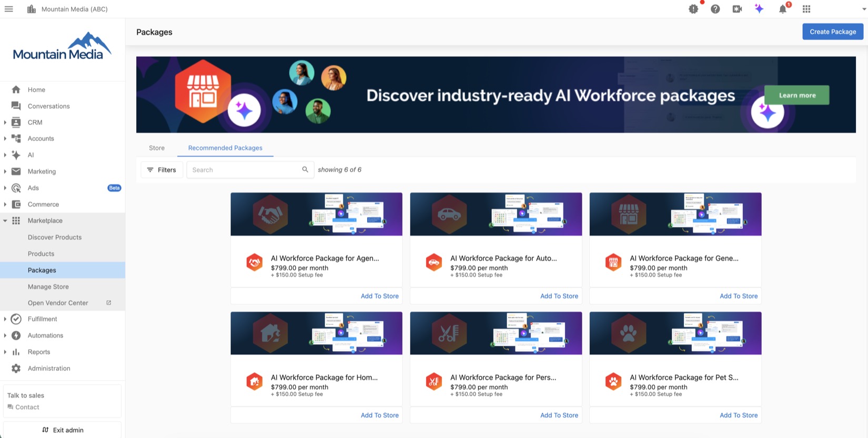Click the Mountain Media building icon

tap(32, 9)
